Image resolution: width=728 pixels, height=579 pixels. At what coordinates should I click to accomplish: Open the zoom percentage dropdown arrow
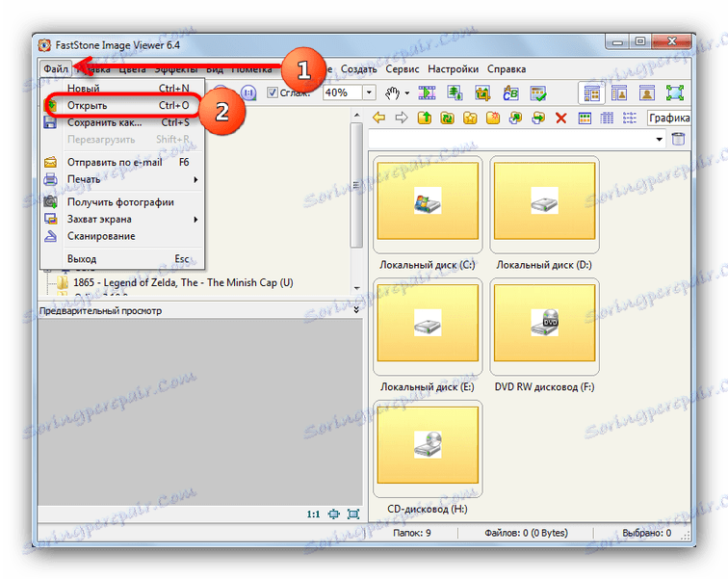(x=369, y=92)
